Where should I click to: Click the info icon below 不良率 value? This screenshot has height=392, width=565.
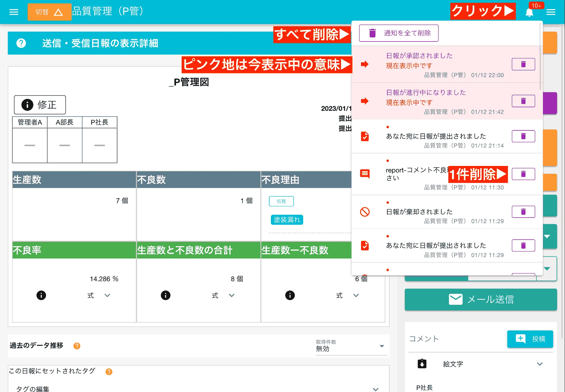[x=41, y=295]
